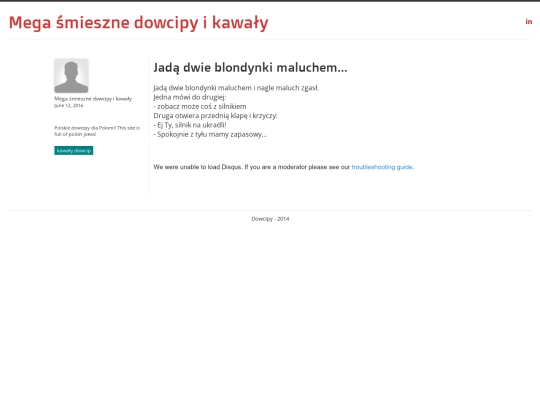This screenshot has width=540, height=405.
Task: Select the 'Polskie dowcipy dla Polonii' description text
Action: [x=97, y=131]
